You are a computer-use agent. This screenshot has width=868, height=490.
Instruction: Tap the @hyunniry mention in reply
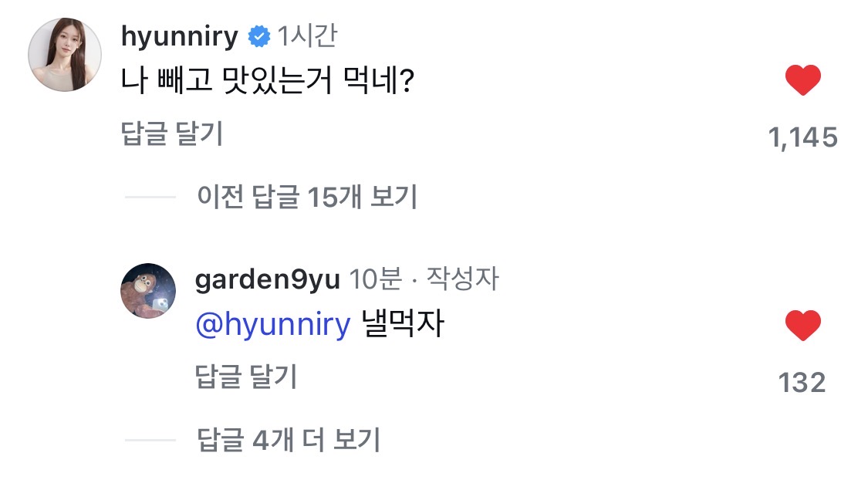273,325
